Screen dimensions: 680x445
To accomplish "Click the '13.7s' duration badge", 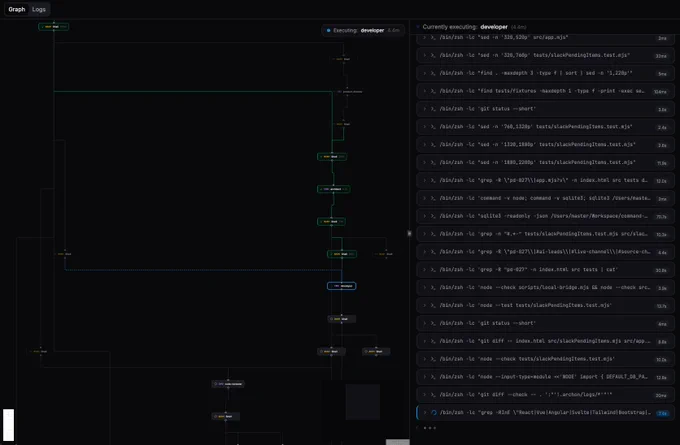I will pyautogui.click(x=661, y=306).
